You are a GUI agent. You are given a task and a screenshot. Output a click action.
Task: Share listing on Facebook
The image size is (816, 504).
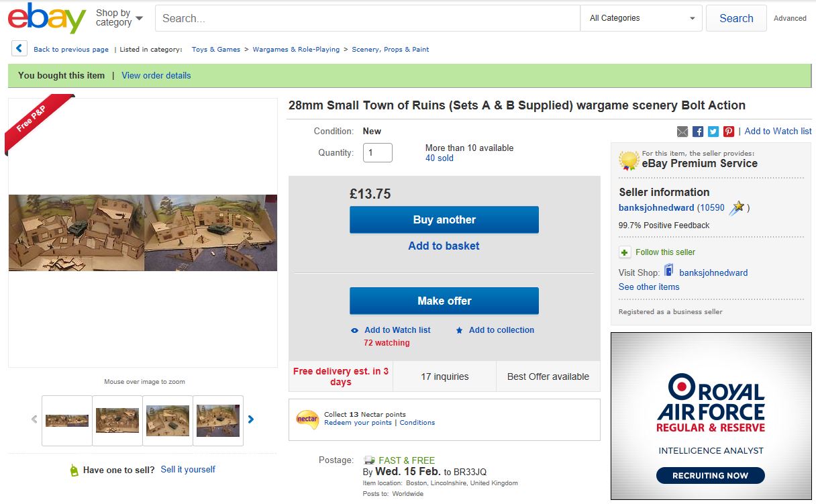[x=698, y=132]
